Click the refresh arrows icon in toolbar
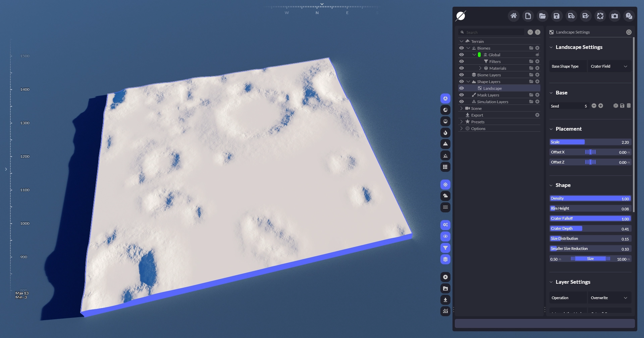This screenshot has width=644, height=338. tap(600, 16)
